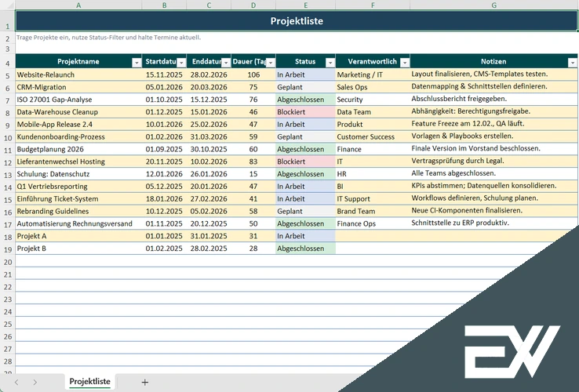Image resolution: width=579 pixels, height=392 pixels.
Task: Select the green Abgeschlossen status of Projekt B
Action: click(305, 249)
